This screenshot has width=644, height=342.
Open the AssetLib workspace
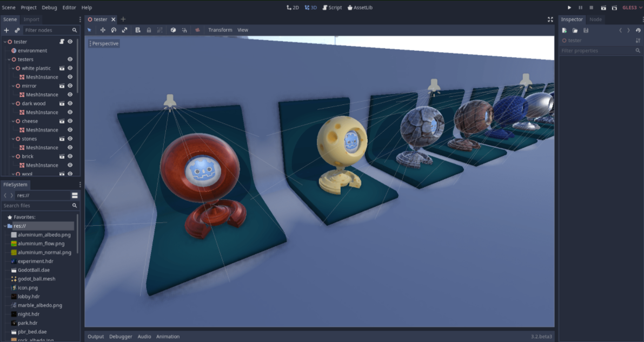click(x=360, y=8)
